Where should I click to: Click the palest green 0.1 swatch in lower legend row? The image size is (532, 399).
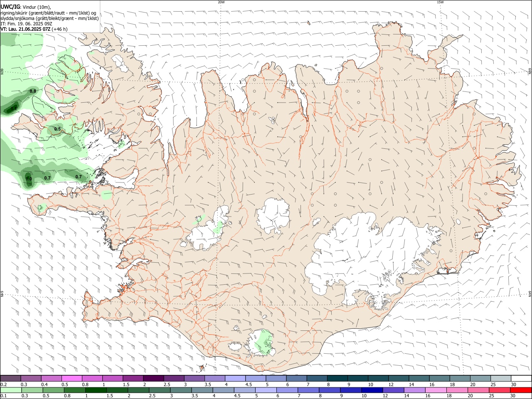click(x=11, y=390)
